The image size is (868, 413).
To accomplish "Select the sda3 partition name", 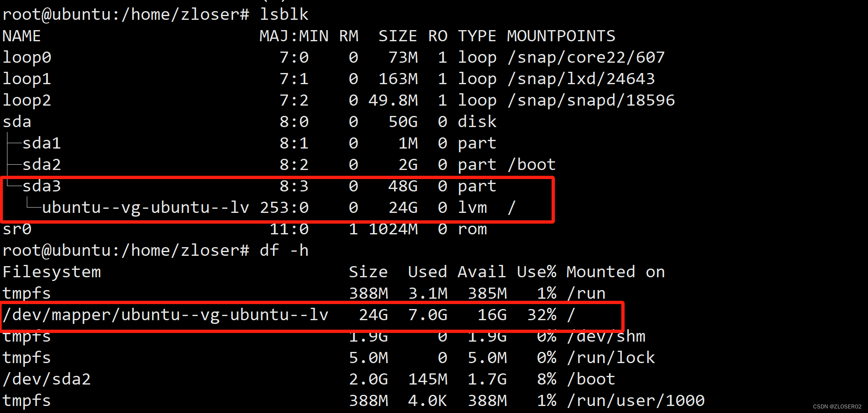I will click(42, 186).
